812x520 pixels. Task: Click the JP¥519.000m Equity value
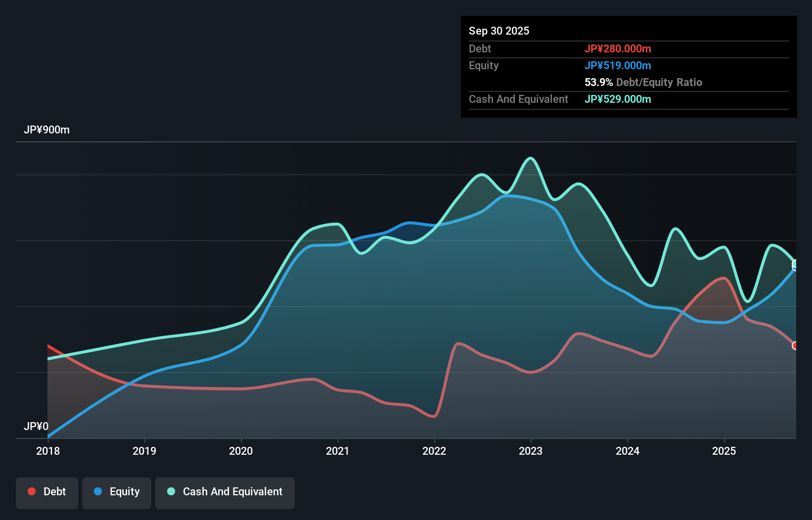(x=618, y=65)
